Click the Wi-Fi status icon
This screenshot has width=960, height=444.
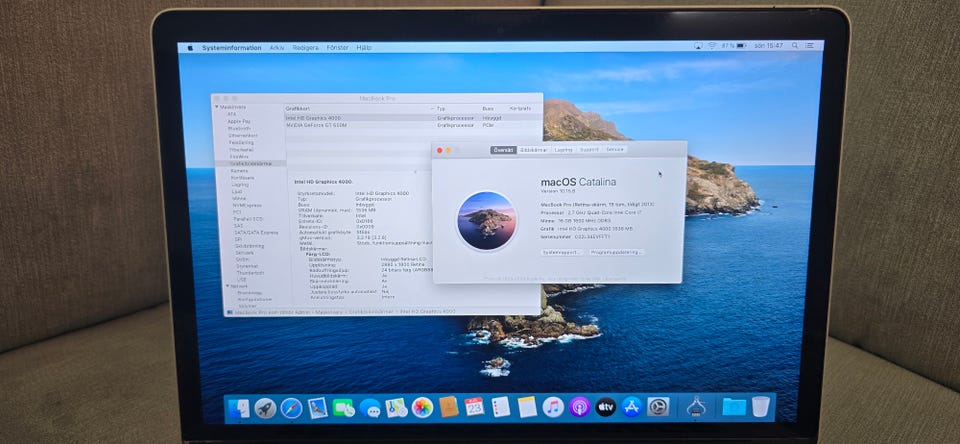pyautogui.click(x=712, y=45)
